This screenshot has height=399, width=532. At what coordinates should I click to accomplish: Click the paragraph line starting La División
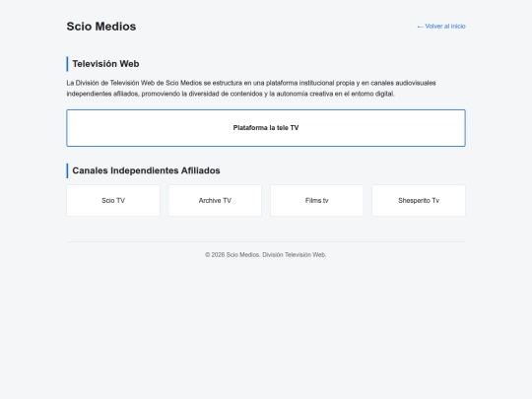[251, 83]
